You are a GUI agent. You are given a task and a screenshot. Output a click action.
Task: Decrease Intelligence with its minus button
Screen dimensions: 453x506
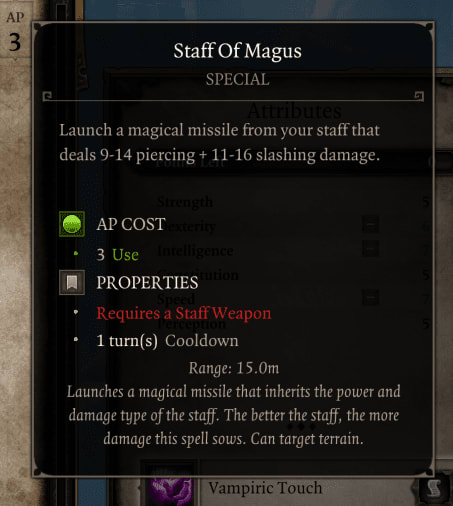pyautogui.click(x=370, y=249)
